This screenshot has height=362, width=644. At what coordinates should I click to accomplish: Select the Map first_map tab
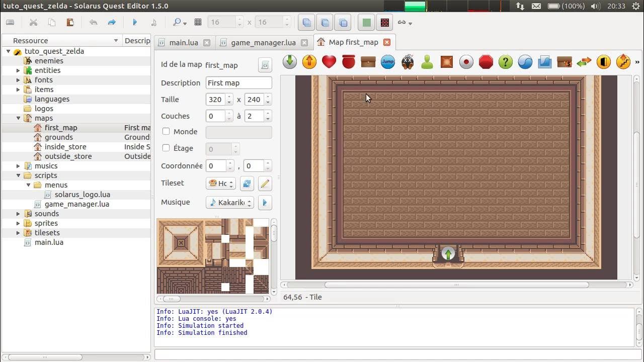pyautogui.click(x=353, y=42)
